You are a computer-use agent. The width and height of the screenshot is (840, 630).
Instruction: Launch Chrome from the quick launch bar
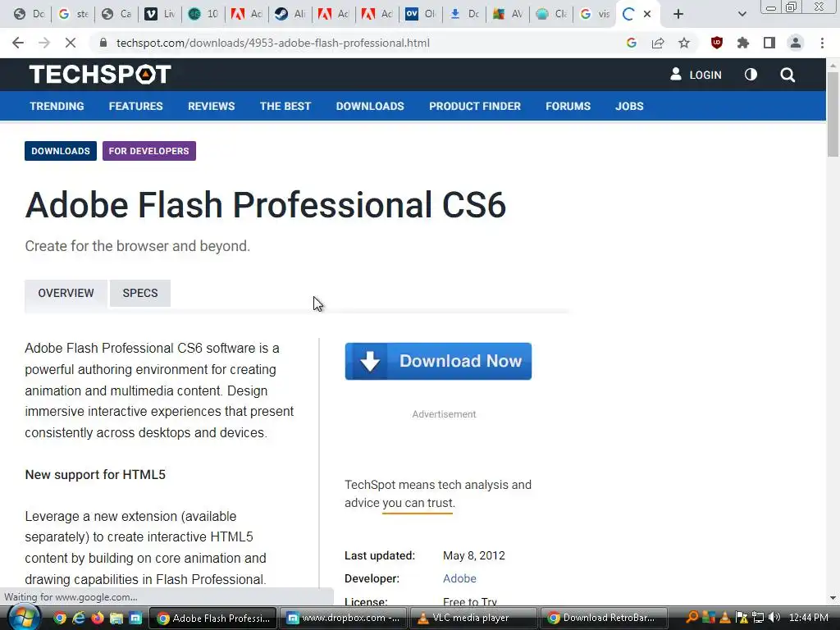60,619
